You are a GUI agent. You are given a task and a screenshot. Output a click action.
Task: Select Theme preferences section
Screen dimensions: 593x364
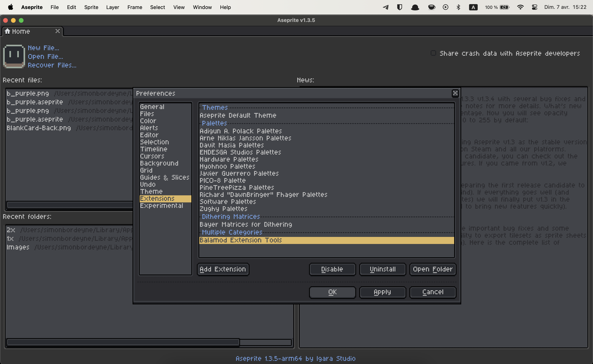(x=165, y=191)
